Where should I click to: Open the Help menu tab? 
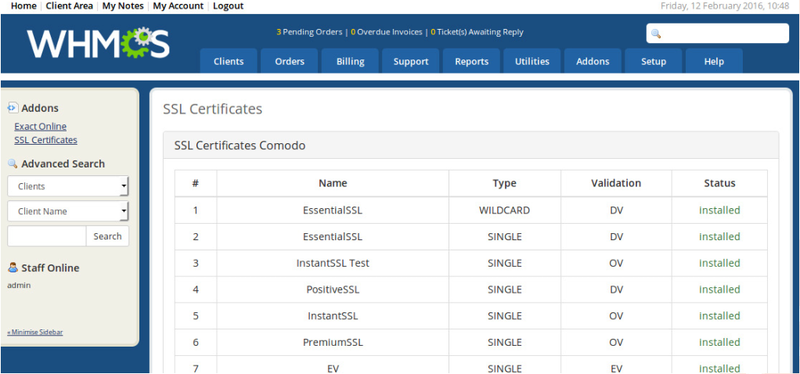point(714,61)
